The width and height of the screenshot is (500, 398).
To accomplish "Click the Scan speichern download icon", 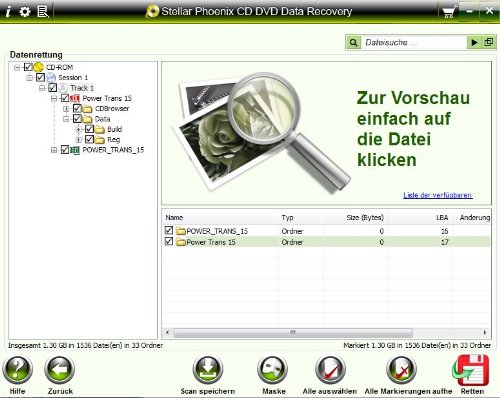I will (208, 370).
